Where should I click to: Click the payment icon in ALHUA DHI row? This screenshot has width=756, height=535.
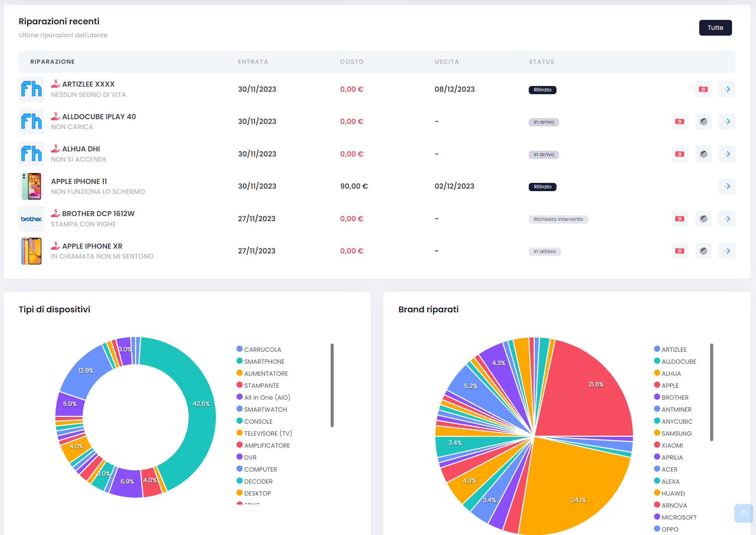679,154
